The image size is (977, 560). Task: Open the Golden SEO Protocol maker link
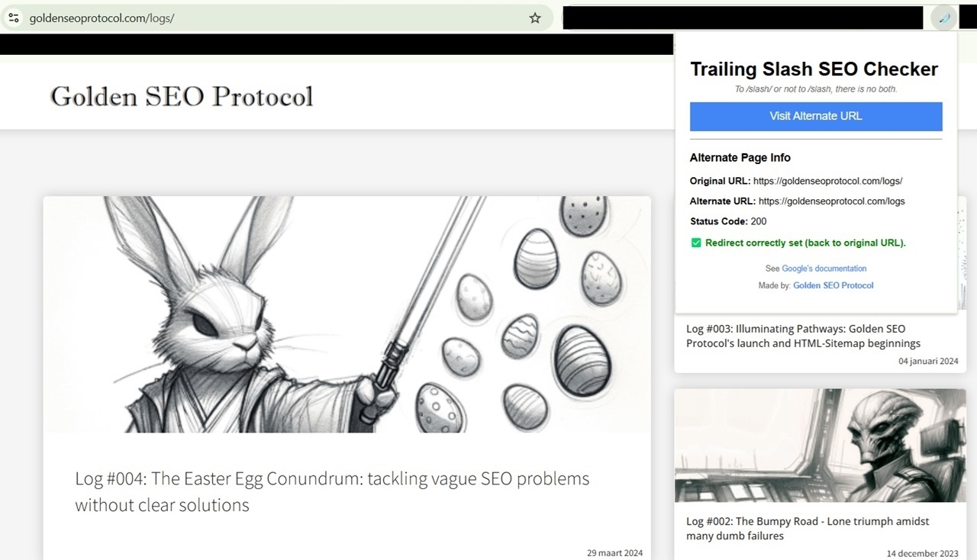tap(834, 285)
